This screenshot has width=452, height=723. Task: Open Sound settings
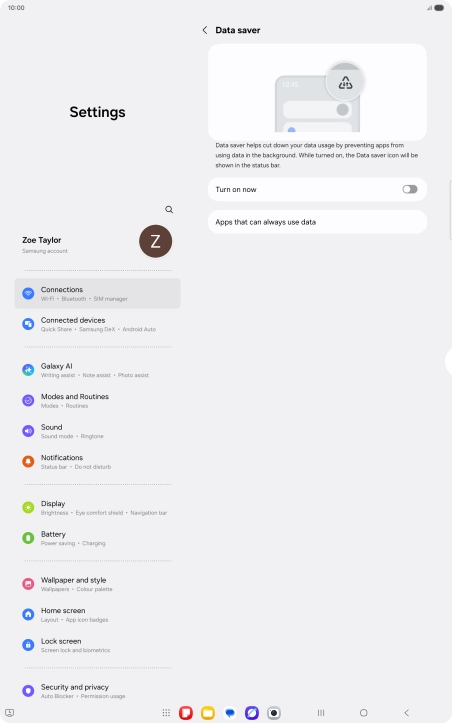tap(97, 431)
